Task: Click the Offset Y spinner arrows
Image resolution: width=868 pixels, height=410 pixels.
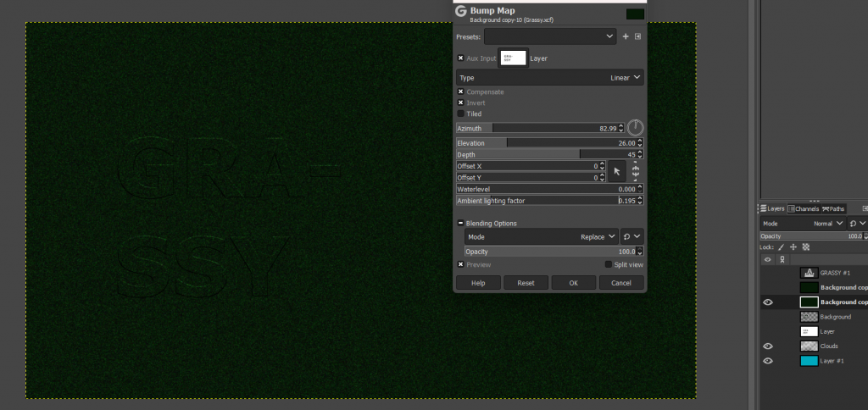Action: click(x=603, y=178)
